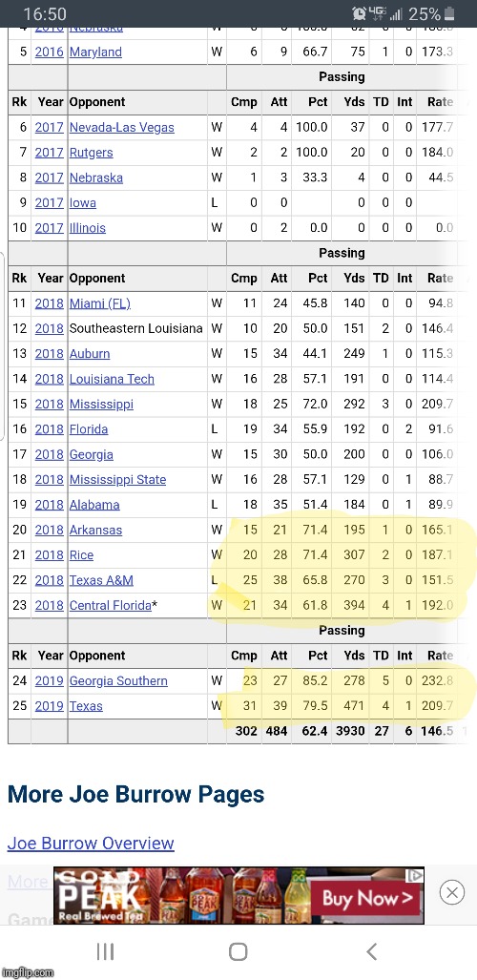Close the ad with the X icon
Viewport: 477px width, 980px height.
[451, 891]
